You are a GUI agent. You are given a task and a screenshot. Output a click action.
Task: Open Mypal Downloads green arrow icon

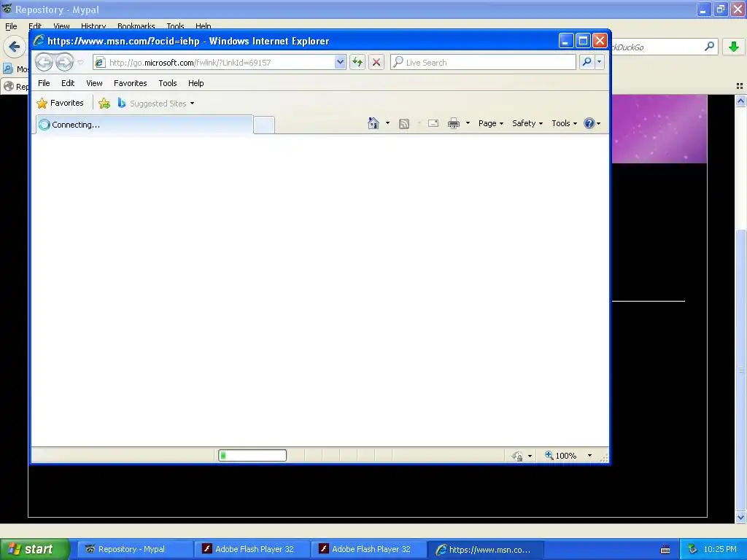734,47
